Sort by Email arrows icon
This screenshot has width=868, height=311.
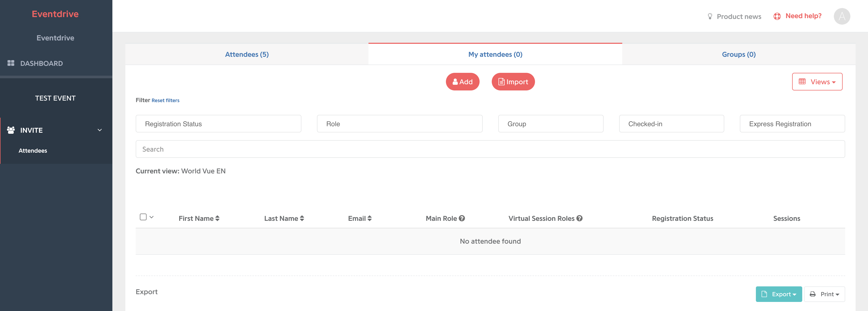[x=370, y=218]
